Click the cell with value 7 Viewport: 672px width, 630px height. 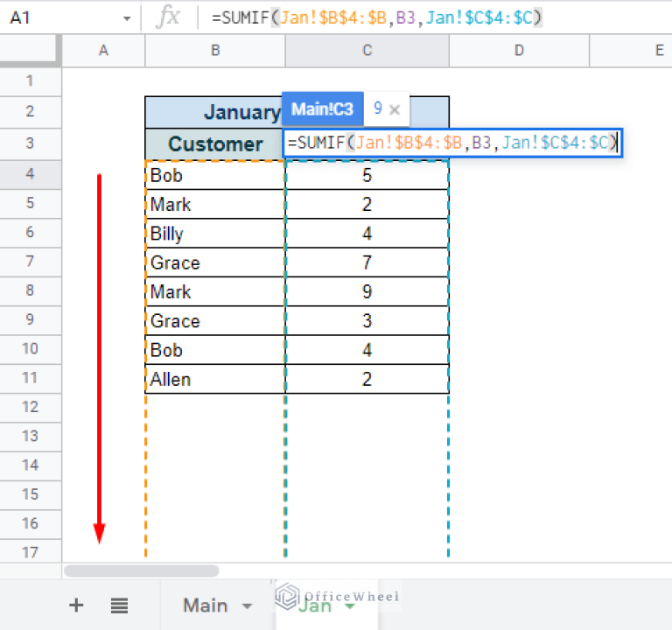pos(367,262)
